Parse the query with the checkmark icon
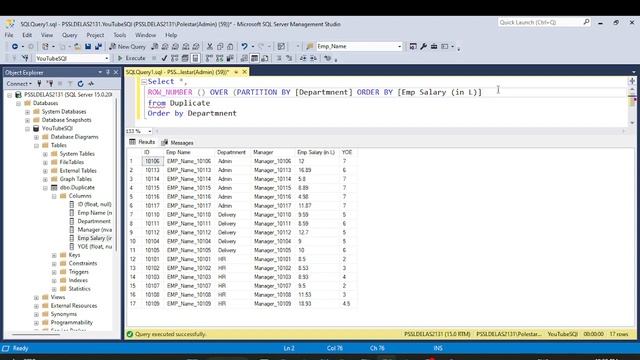 164,58
